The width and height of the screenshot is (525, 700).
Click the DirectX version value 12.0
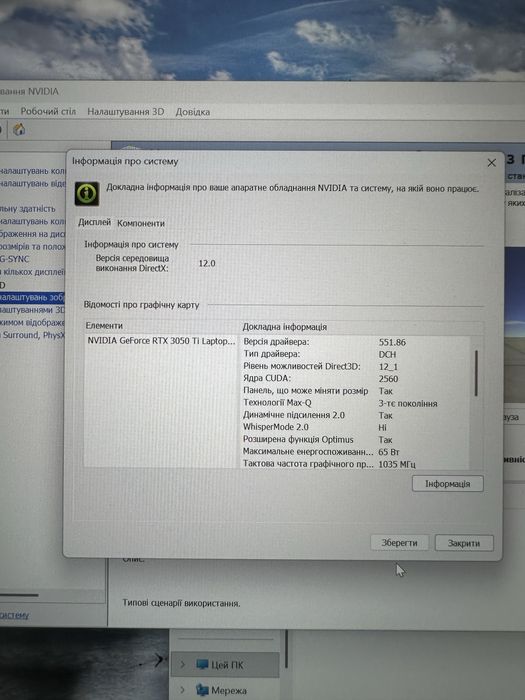coord(207,263)
